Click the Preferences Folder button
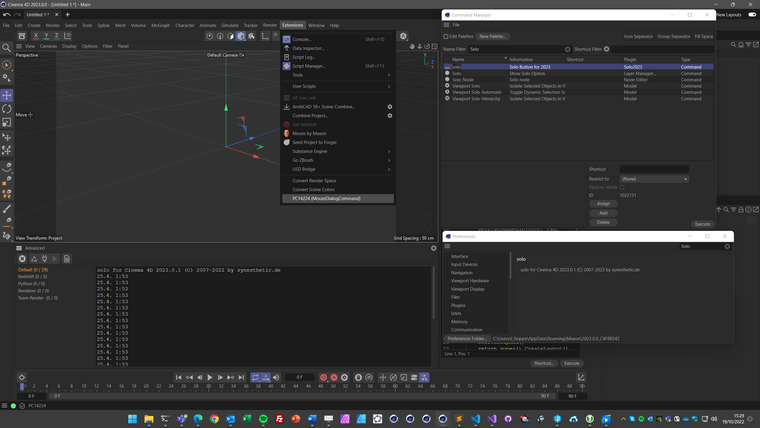760x428 pixels. tap(466, 338)
